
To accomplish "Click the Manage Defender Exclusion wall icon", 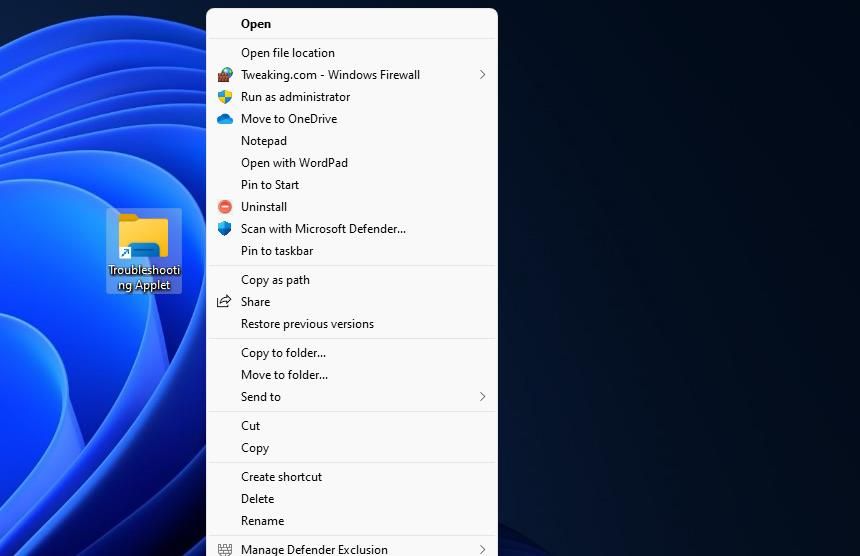I will point(225,549).
